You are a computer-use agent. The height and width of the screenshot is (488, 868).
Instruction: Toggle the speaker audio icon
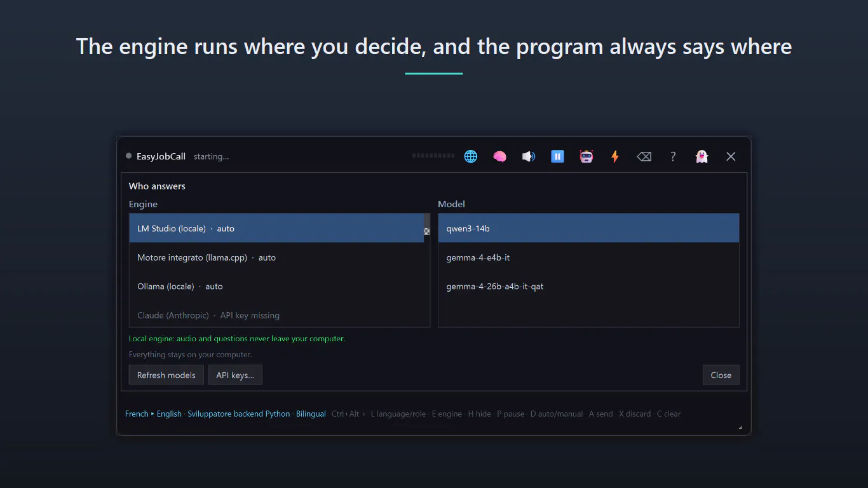point(529,156)
